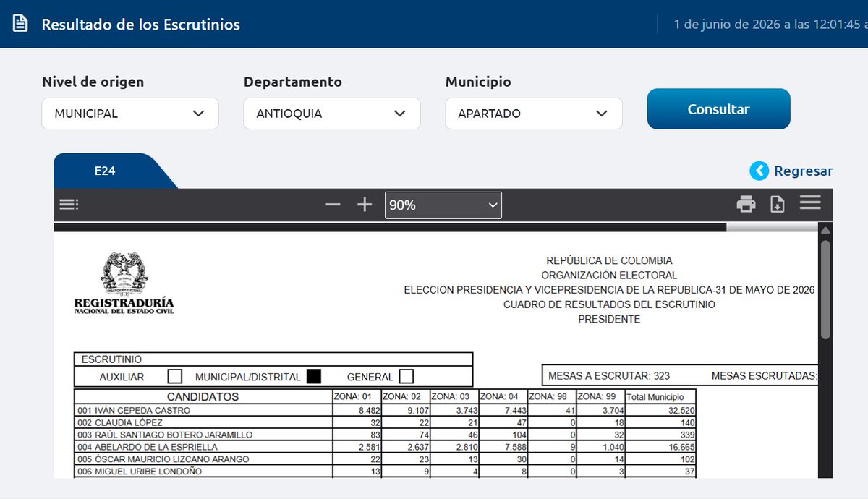Screen dimensions: 868x499
Task: Click MESAS A ESCRUTAR: 323 text
Action: pos(609,376)
